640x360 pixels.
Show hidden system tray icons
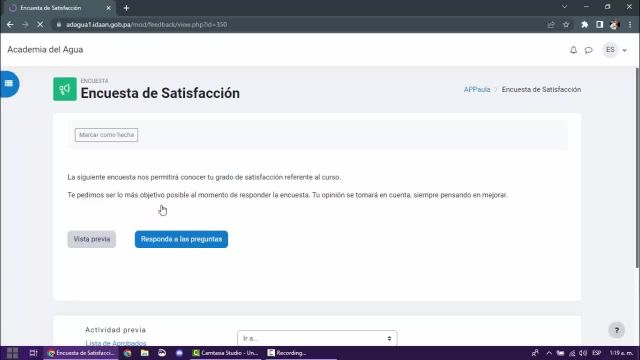tap(549, 353)
